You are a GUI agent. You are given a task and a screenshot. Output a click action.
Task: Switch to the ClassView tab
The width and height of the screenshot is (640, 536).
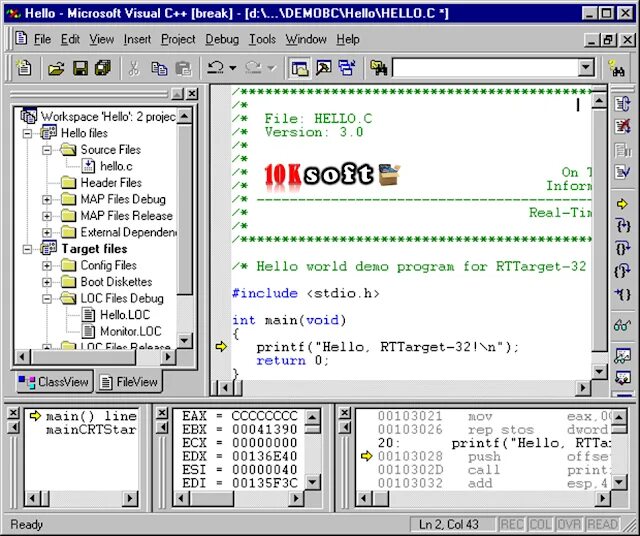pyautogui.click(x=54, y=382)
